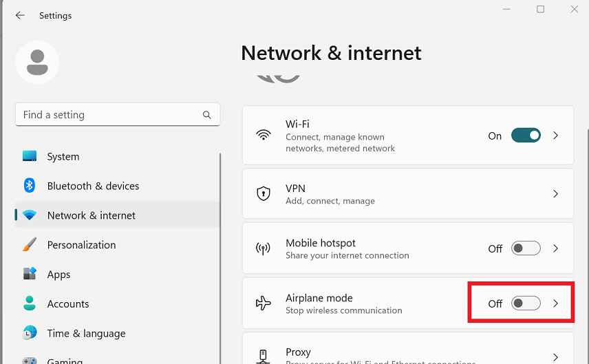Click the VPN shield icon
This screenshot has width=589, height=364.
[x=264, y=193]
